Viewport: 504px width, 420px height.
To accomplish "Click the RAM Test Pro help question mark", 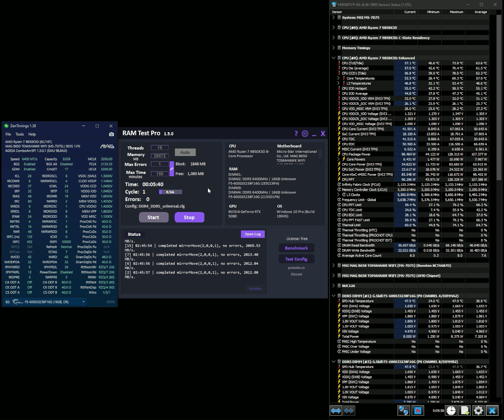I will tap(296, 134).
